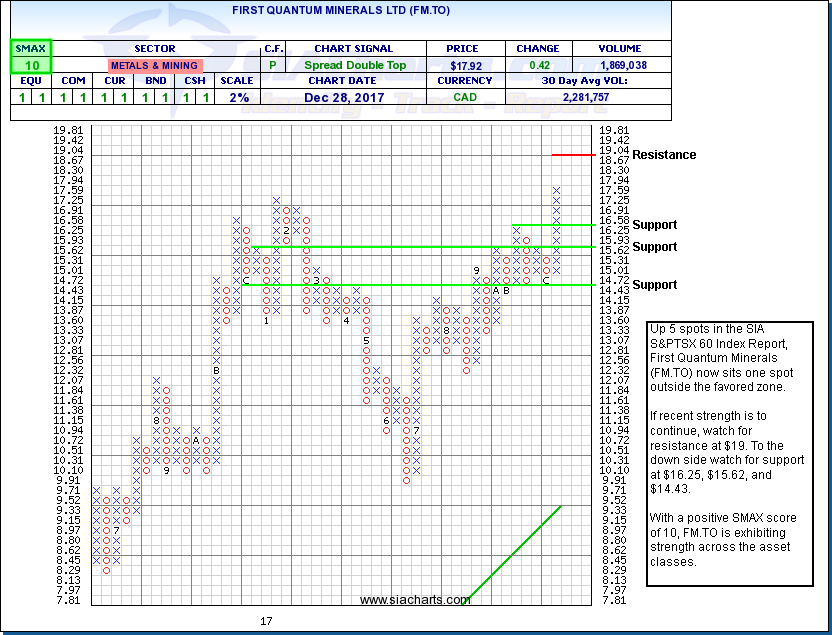
Task: Click the Support label near 14.43
Action: pyautogui.click(x=654, y=285)
